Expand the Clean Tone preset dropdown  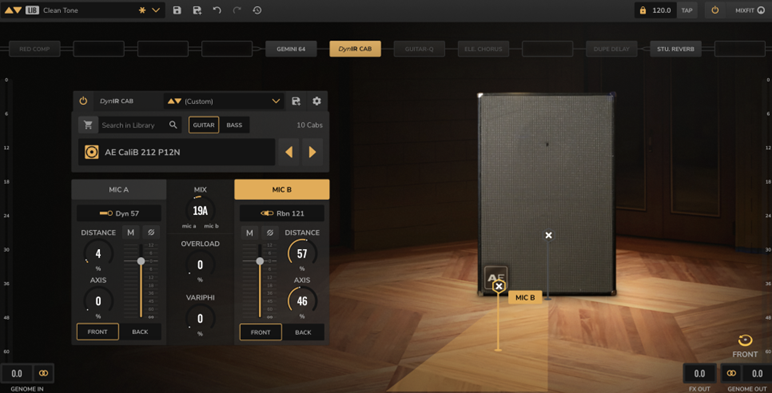click(156, 10)
